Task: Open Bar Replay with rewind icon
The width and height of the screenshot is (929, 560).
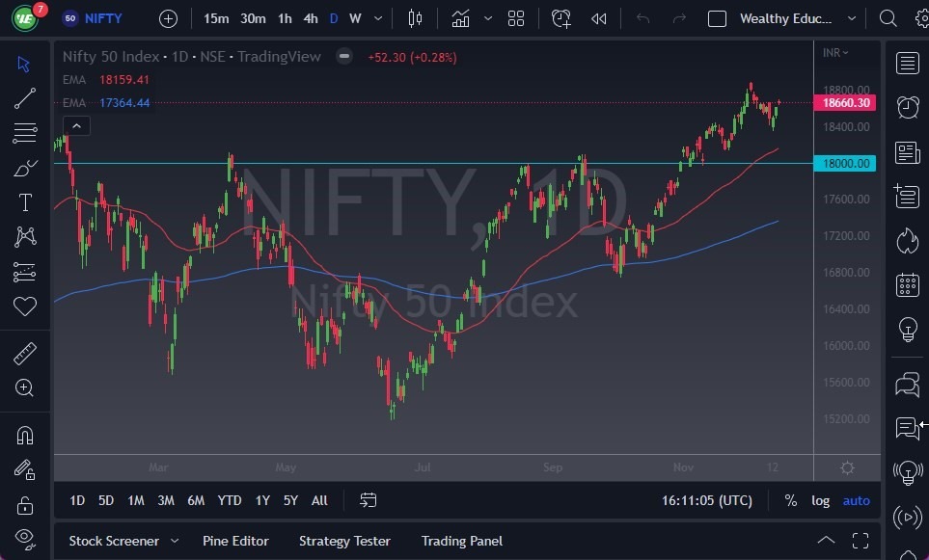Action: 599,18
